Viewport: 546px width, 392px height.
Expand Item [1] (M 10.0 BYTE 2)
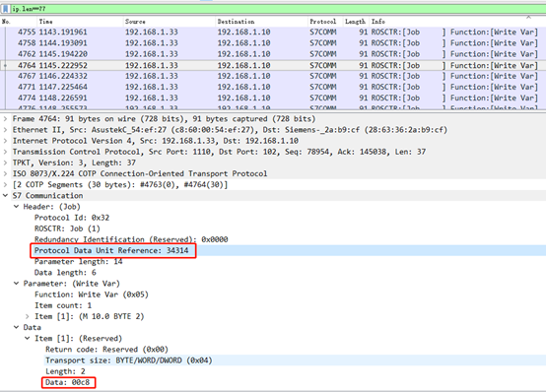pos(28,316)
